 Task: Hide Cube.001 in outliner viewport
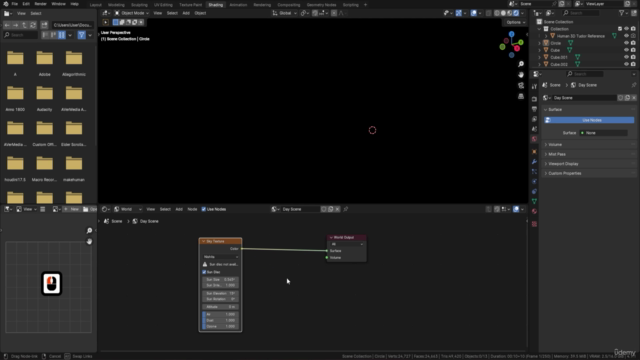626,57
